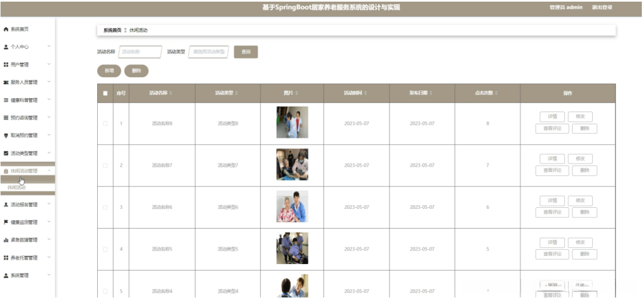Click 详情 for row 活动名称5

(552, 243)
